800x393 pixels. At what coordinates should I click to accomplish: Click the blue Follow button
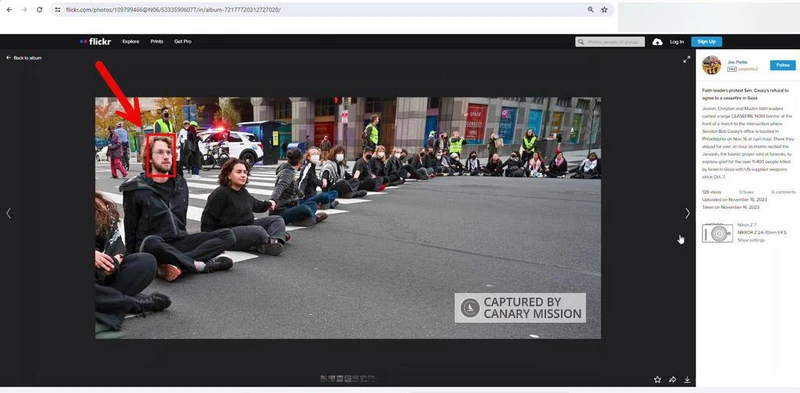pos(783,65)
